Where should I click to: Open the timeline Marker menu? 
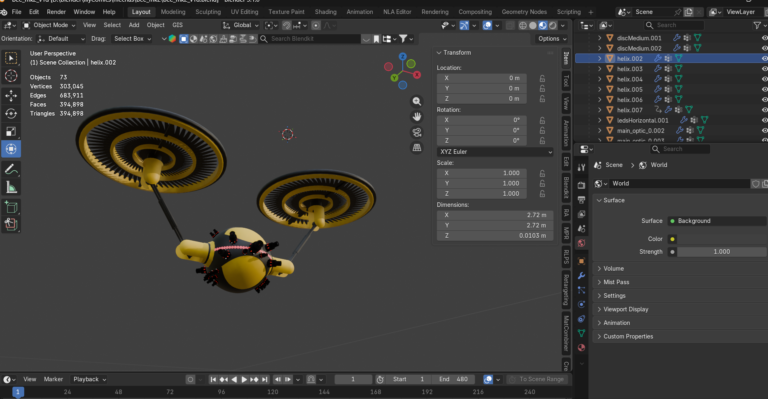pos(53,379)
